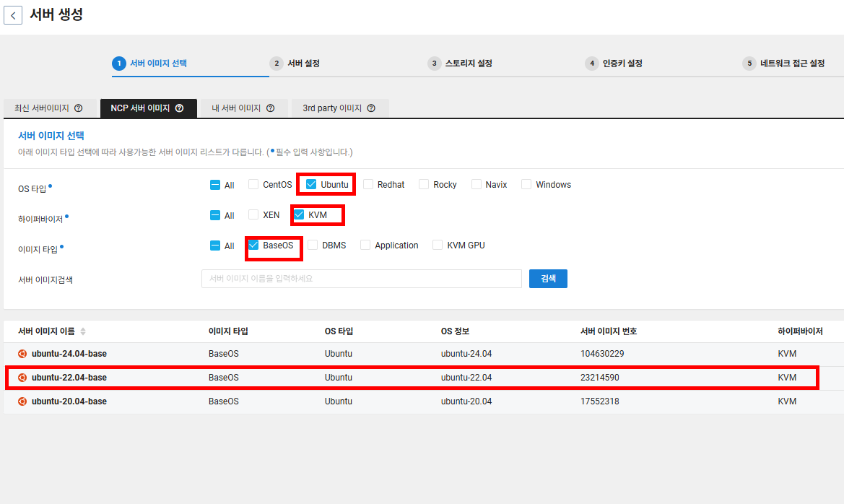Check the Rocky checkbox
The image size is (844, 504).
coord(424,184)
